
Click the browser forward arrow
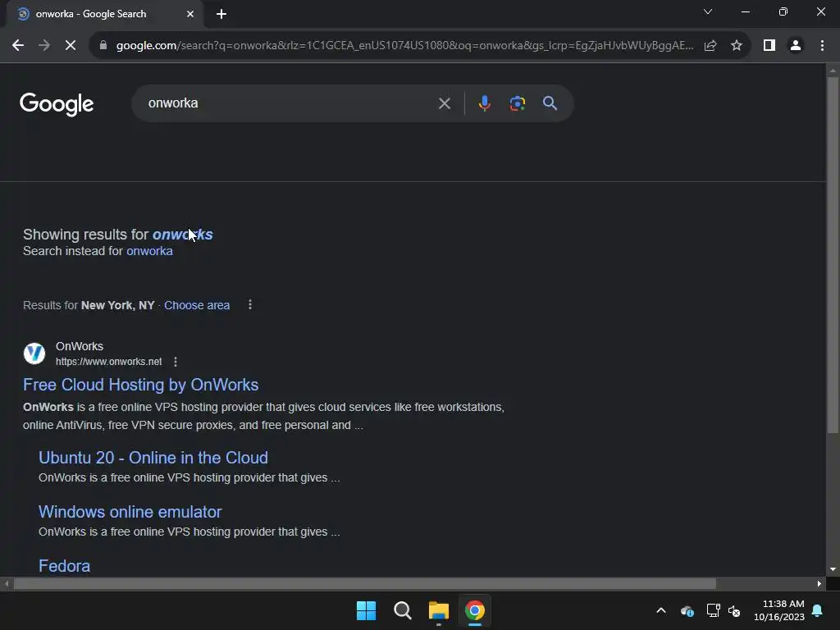coord(44,46)
